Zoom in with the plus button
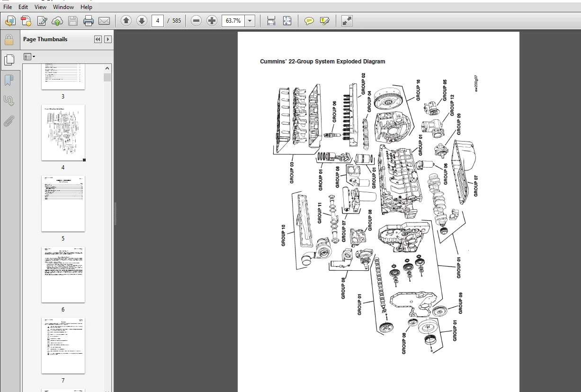This screenshot has width=581, height=392. pyautogui.click(x=212, y=21)
